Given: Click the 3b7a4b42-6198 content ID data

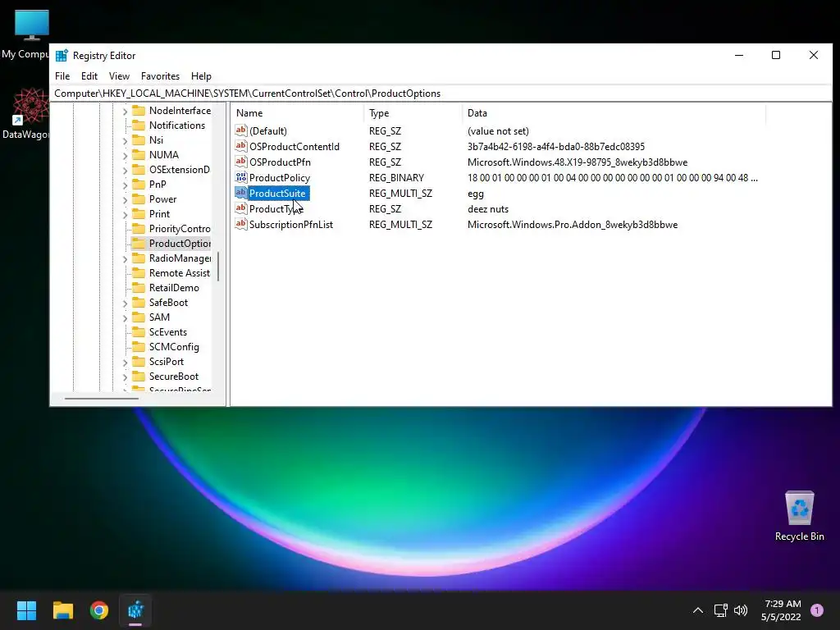Looking at the screenshot, I should (x=556, y=147).
